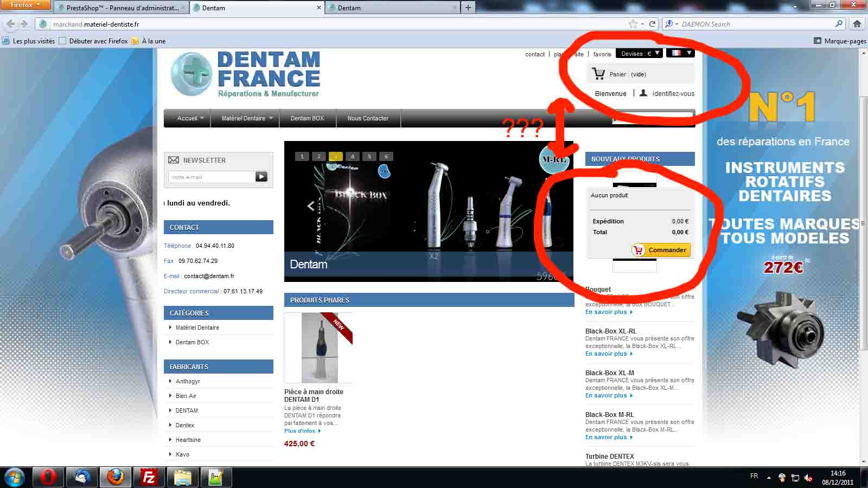Open the favoris link in the header
Viewport: 868px width, 488px height.
coord(602,54)
